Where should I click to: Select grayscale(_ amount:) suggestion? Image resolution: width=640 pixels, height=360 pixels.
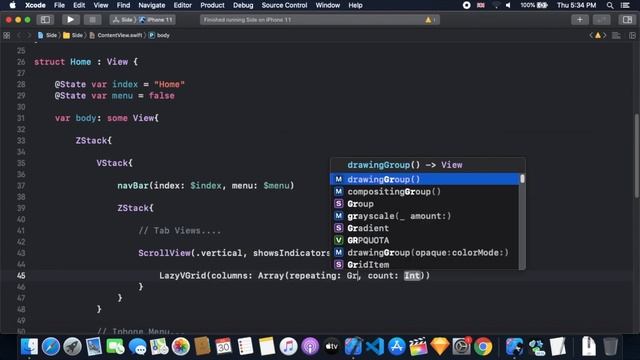pos(424,216)
